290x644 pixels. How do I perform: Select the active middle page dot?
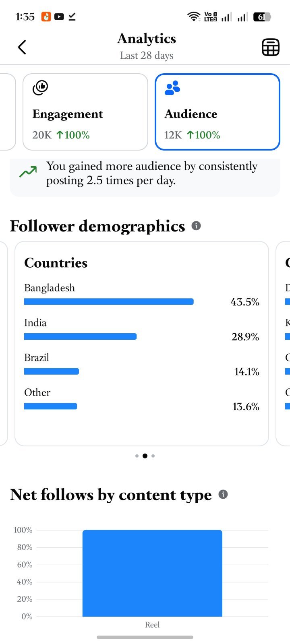[145, 456]
